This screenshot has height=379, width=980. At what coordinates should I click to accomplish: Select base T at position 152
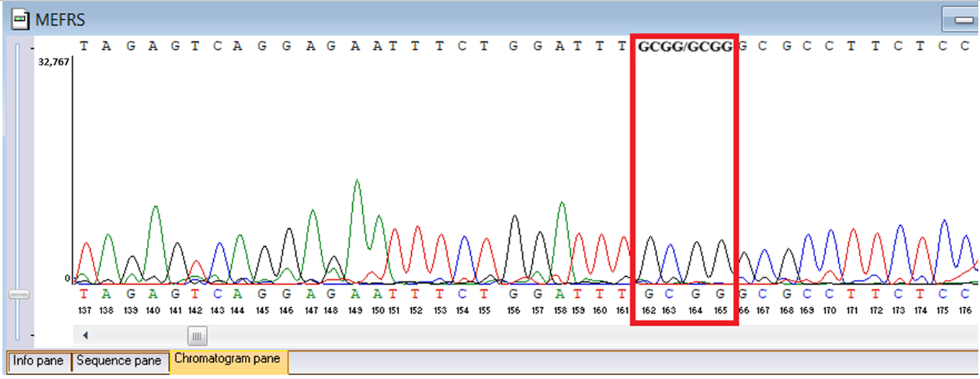(416, 294)
